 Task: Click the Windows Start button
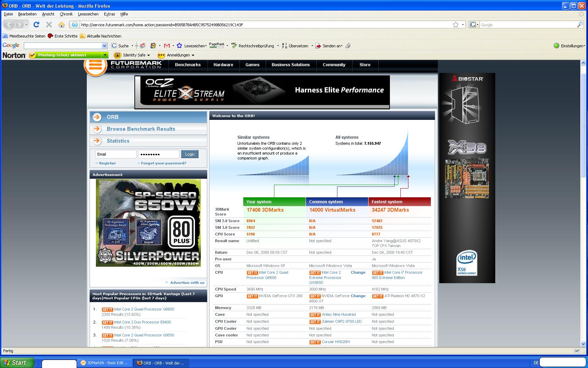coord(17,363)
